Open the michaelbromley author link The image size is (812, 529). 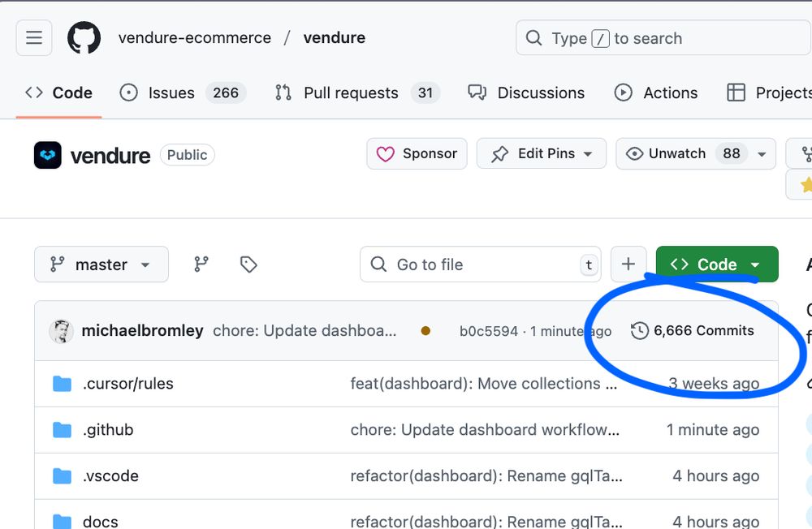coord(142,331)
